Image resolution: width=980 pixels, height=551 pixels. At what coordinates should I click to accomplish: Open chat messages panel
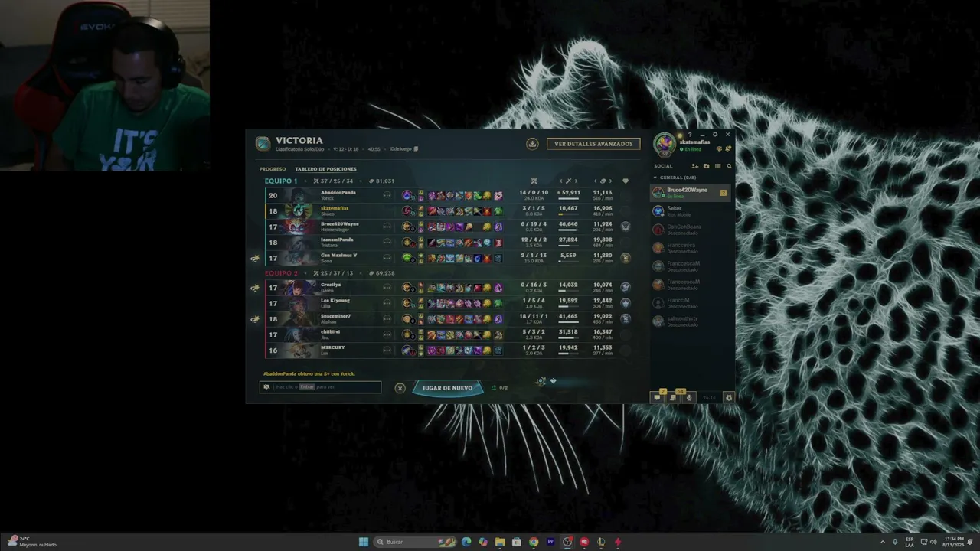tap(657, 398)
